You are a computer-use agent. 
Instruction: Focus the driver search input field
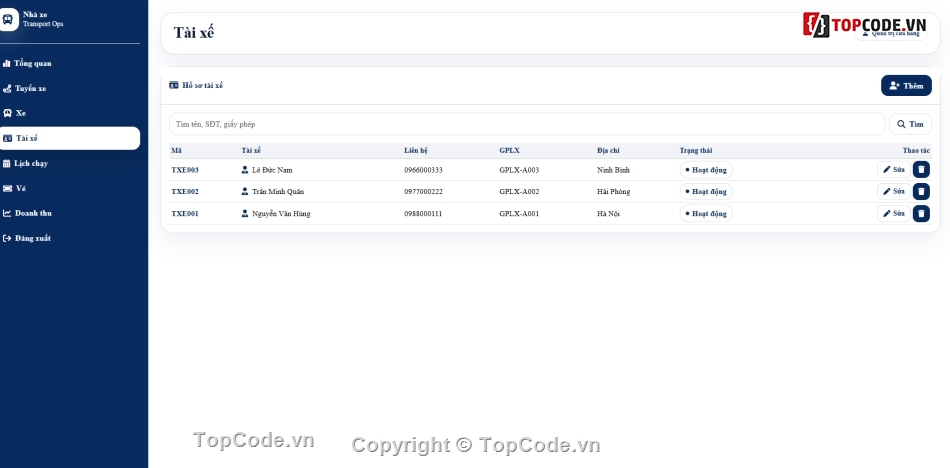pos(526,124)
